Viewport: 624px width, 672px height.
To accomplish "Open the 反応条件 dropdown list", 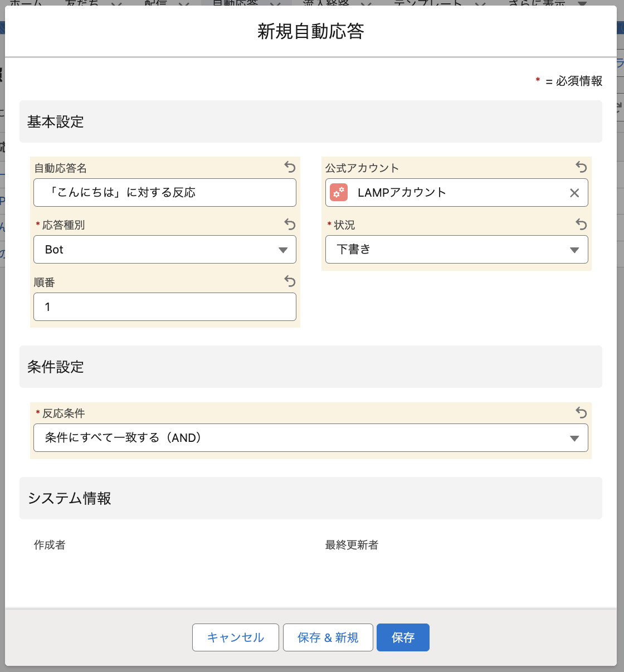I will (x=310, y=438).
